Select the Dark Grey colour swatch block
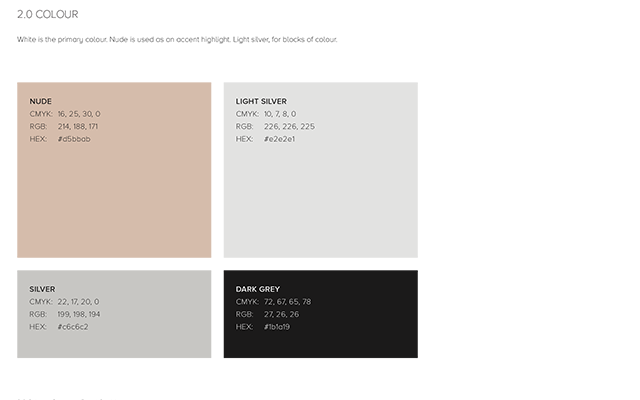This screenshot has width=640, height=400. click(320, 340)
